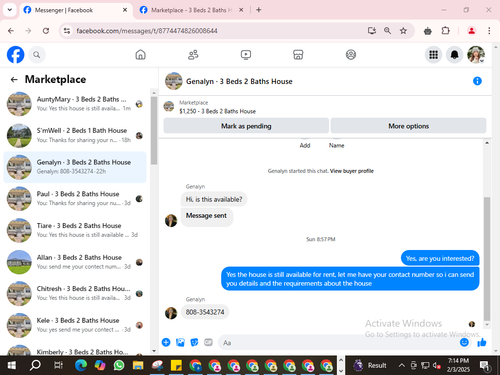Viewport: 500px width, 375px height.
Task: Open a new browser tab
Action: tap(259, 10)
